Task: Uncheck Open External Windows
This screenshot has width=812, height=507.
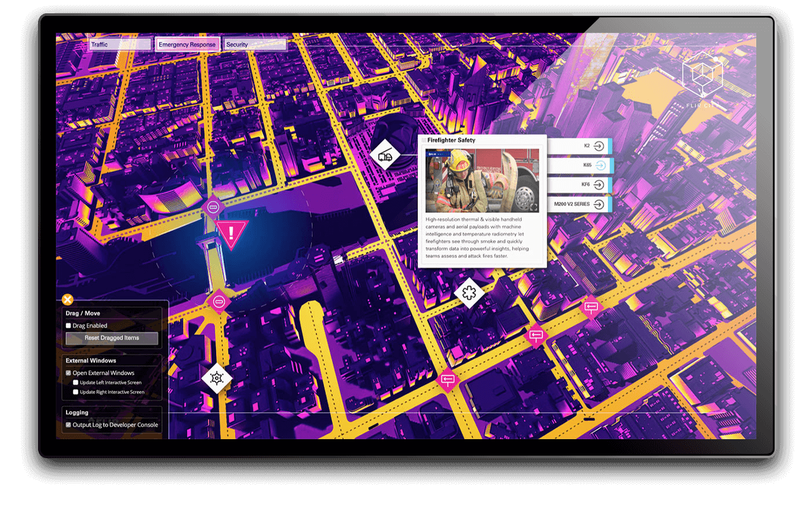Action: click(x=68, y=373)
